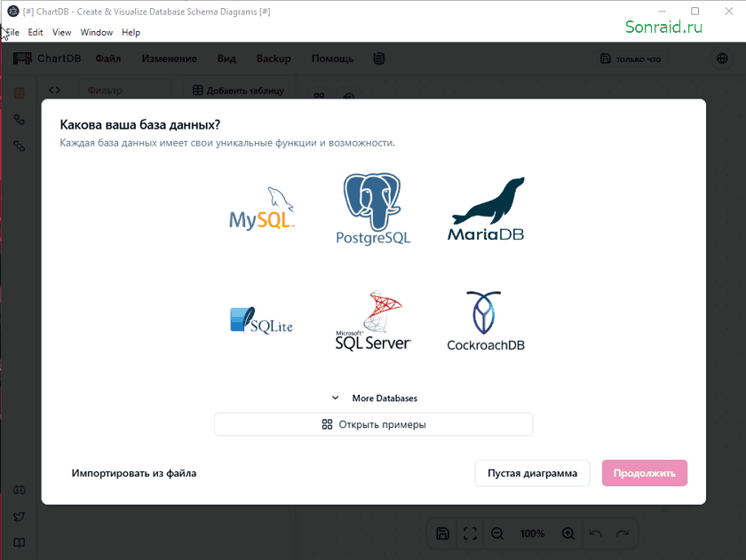Image resolution: width=746 pixels, height=560 pixels.
Task: Open the View window menu
Action: click(62, 32)
